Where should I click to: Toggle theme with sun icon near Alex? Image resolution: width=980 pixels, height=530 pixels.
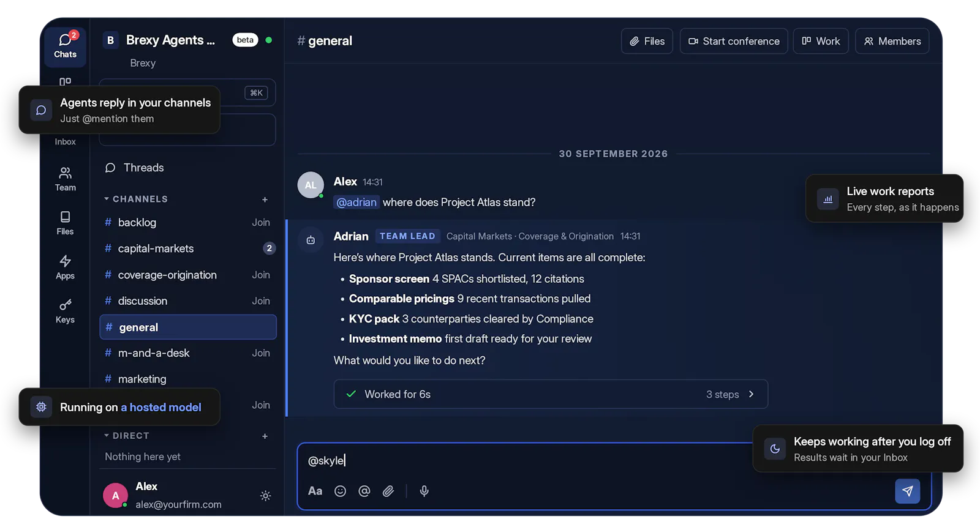click(265, 496)
